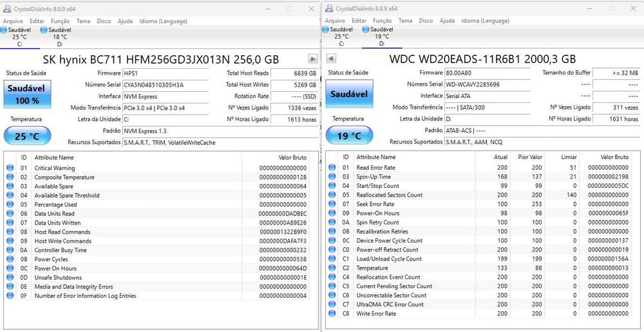Click Attribute Name column header in right window
Image resolution: width=644 pixels, height=332 pixels.
coord(376,157)
